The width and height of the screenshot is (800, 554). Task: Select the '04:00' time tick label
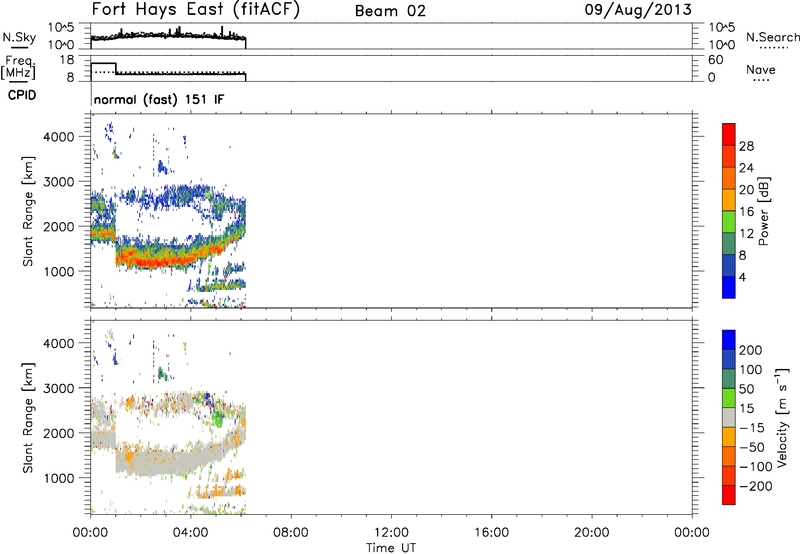pyautogui.click(x=191, y=533)
